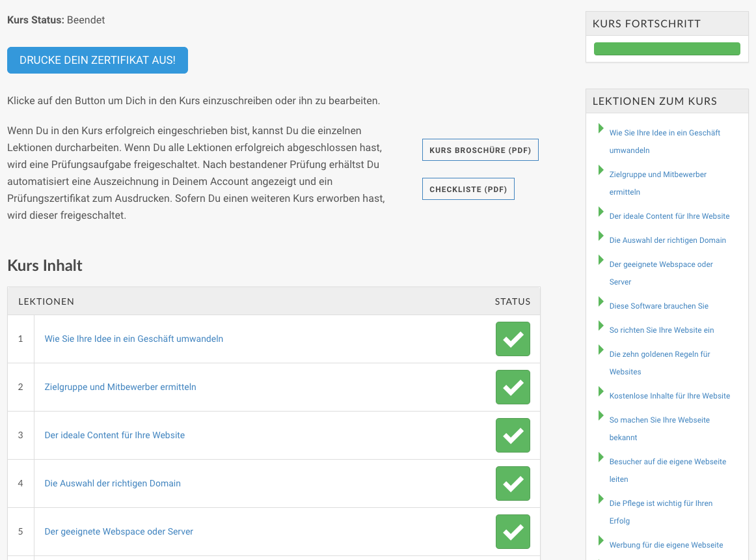
Task: Click the checkmark for Die Auswahl der richtigen Domain
Action: click(513, 484)
